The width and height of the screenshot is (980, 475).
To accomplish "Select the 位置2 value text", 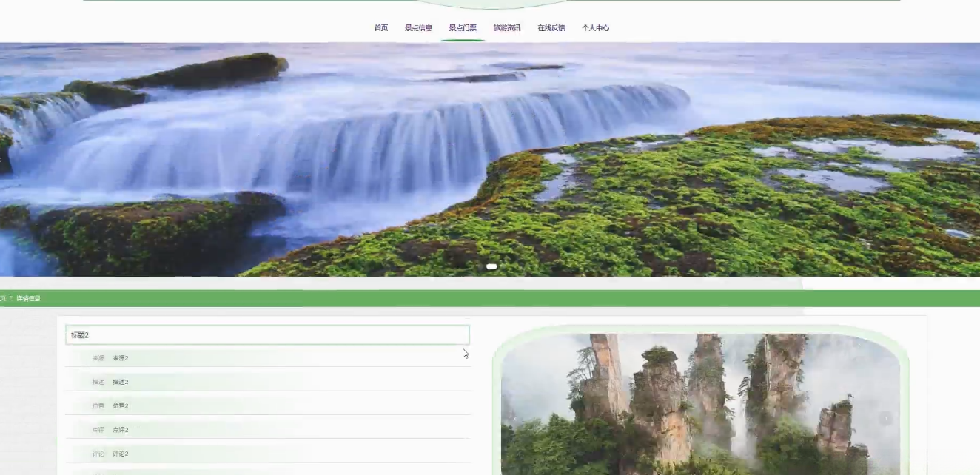I will coord(121,405).
